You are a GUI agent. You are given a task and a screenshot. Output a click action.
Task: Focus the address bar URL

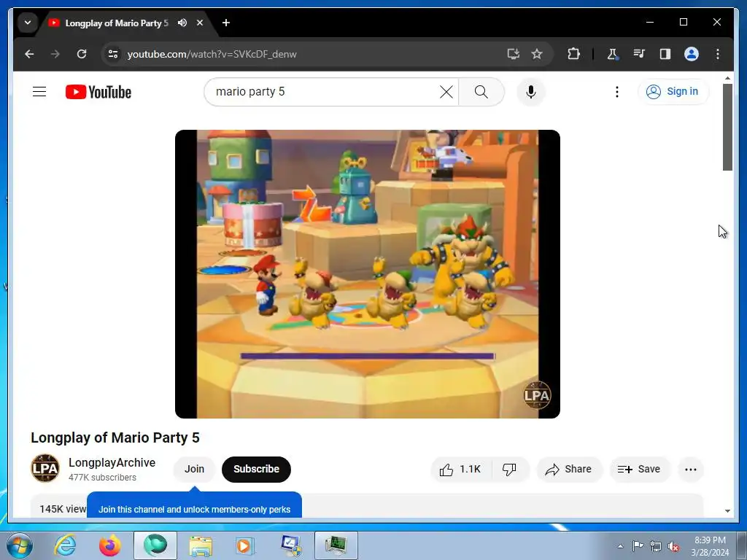coord(212,54)
